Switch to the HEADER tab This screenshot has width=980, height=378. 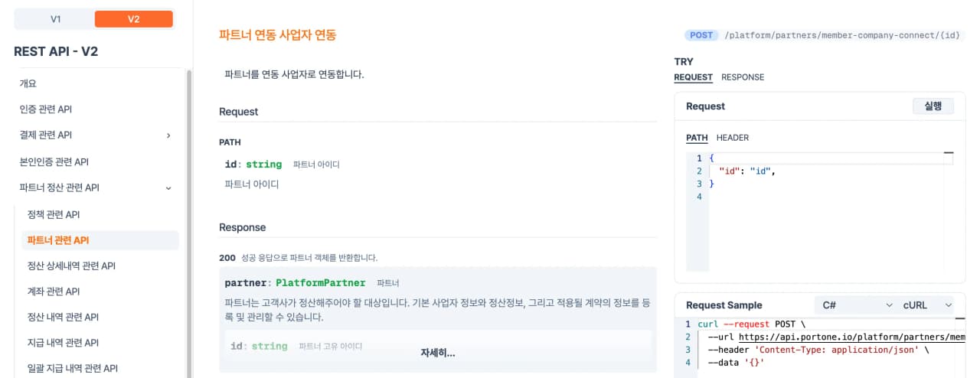[733, 138]
